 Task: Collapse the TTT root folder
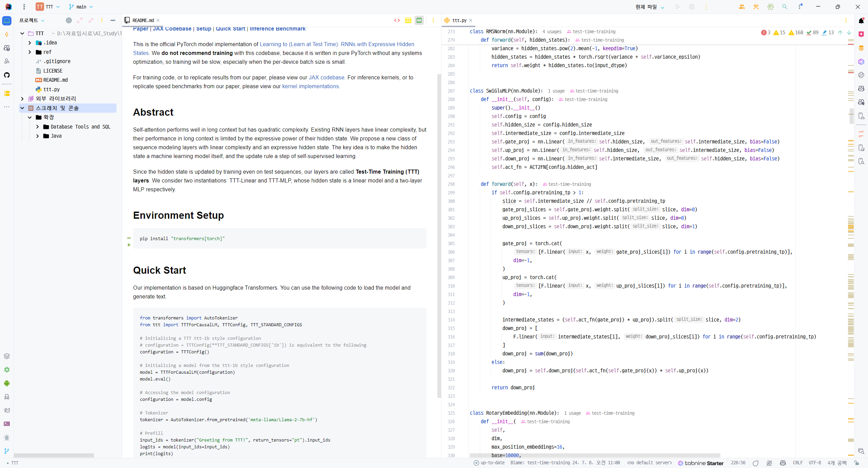22,33
